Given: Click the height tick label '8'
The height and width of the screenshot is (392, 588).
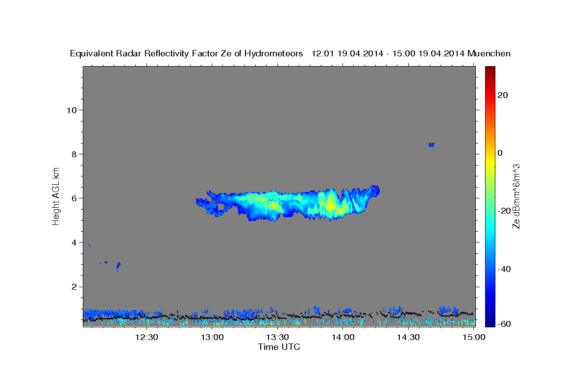Looking at the screenshot, I should click(74, 154).
